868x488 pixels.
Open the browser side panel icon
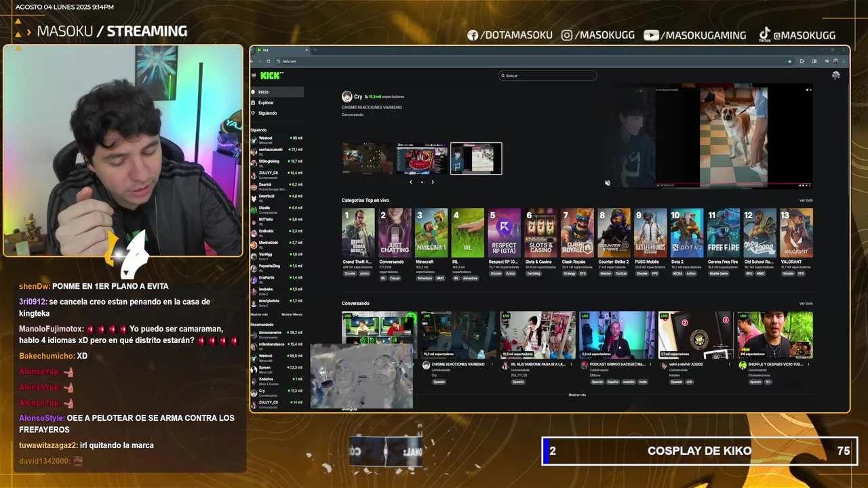[814, 61]
